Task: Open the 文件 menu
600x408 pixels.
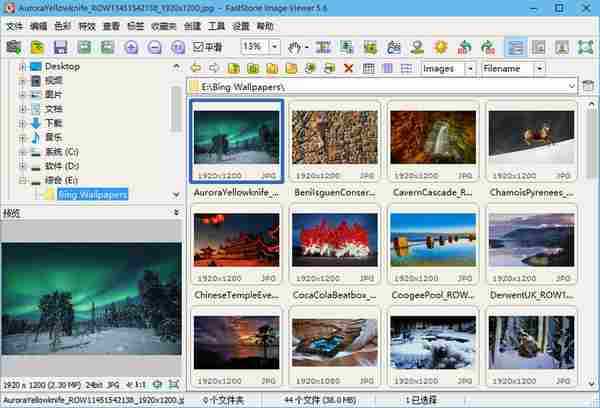Action: pyautogui.click(x=14, y=26)
